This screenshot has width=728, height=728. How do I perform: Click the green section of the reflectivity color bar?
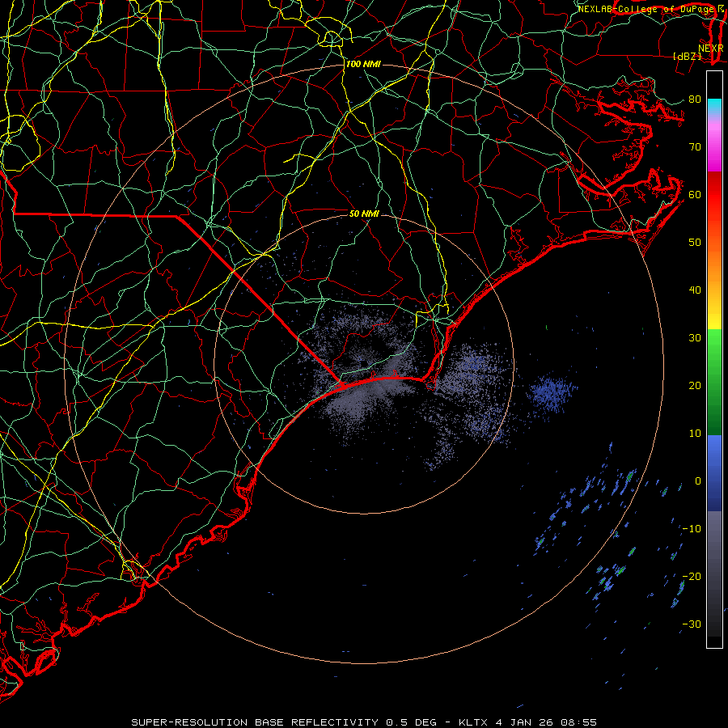[714, 382]
